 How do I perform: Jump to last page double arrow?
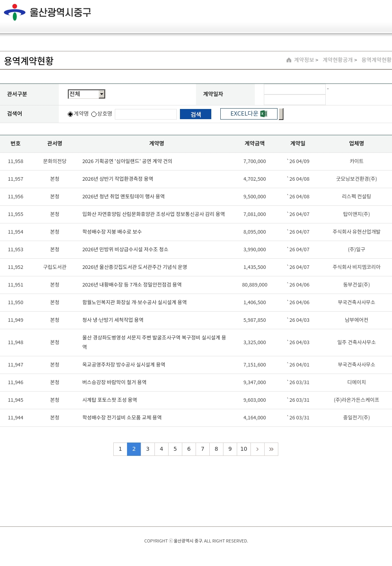(271, 449)
